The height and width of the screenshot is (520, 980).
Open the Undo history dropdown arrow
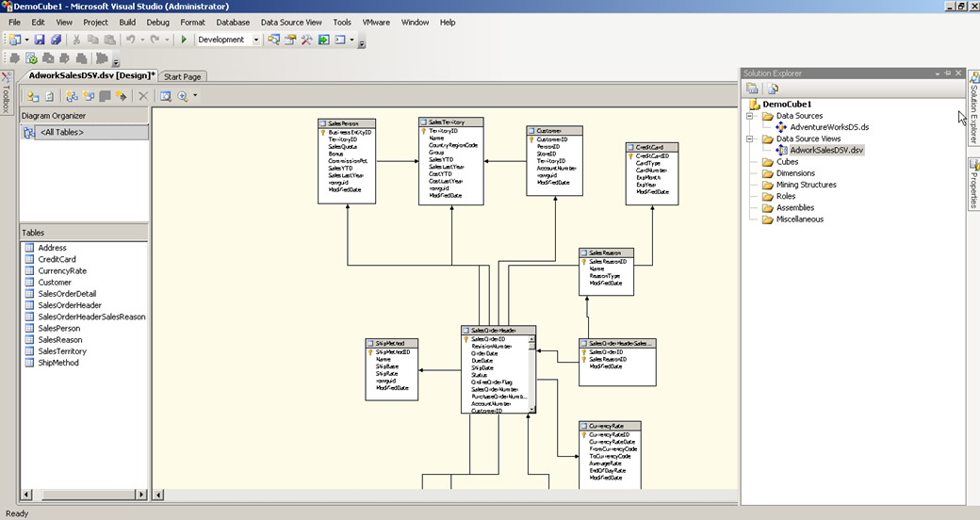(142, 40)
